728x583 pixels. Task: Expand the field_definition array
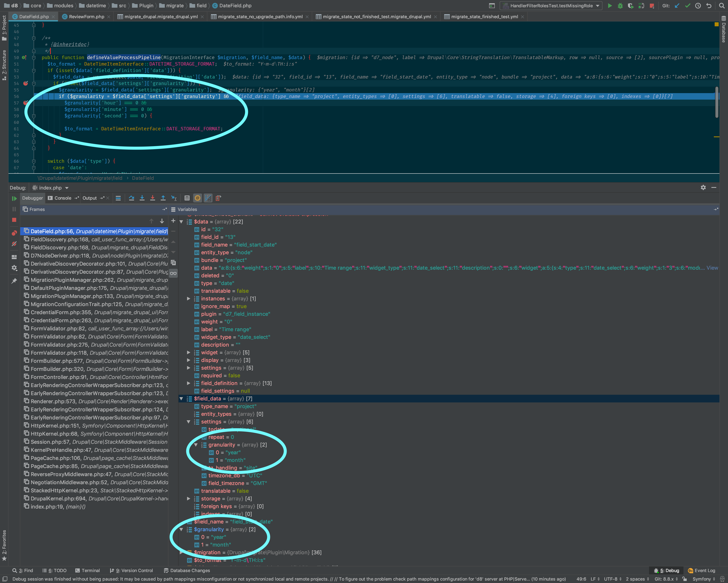click(x=188, y=383)
